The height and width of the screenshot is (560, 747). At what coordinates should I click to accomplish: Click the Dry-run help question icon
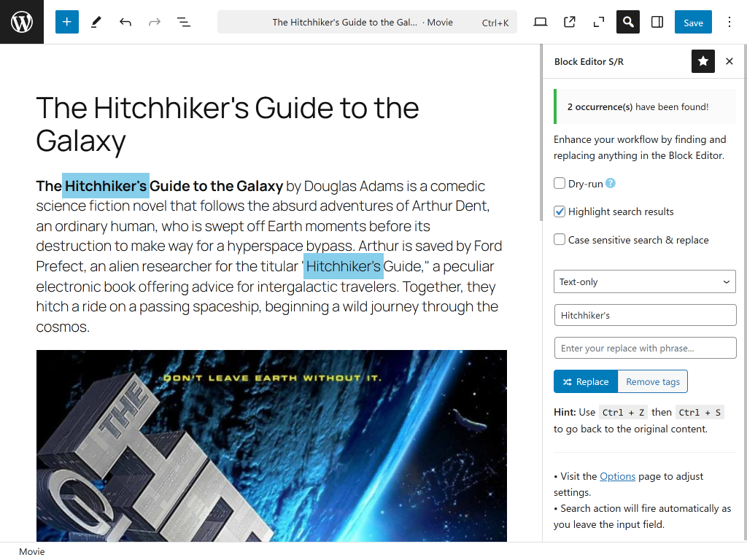pos(611,183)
